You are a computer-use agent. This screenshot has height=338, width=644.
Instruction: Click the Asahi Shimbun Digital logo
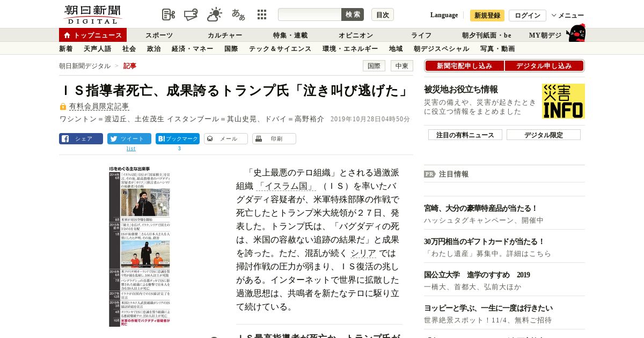[92, 14]
